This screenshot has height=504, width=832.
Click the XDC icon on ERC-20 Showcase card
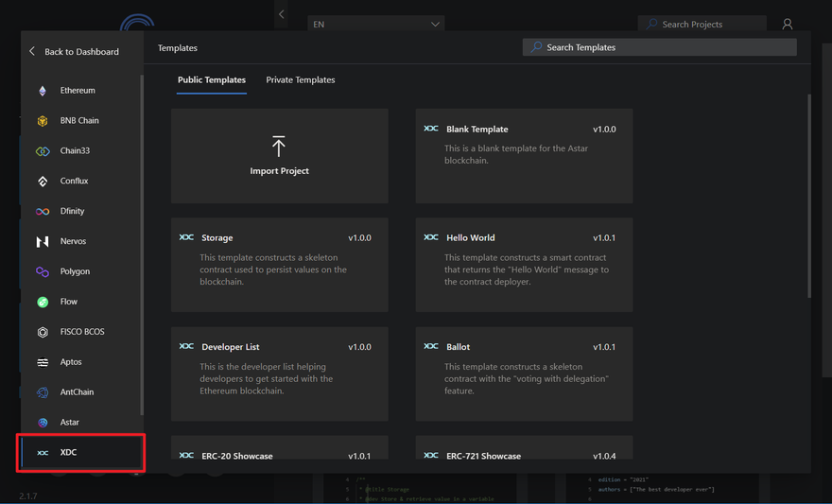(186, 455)
